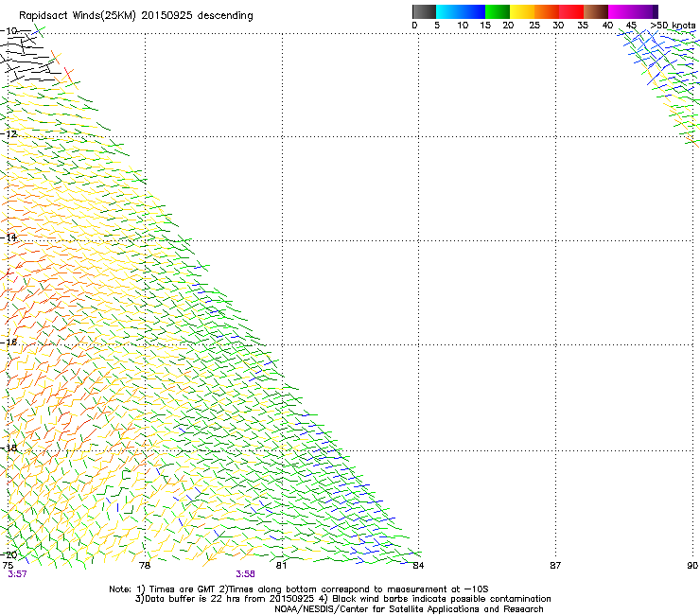Click the orange 25-30 knots color band
Screen dimensions: 700x615
click(x=547, y=11)
